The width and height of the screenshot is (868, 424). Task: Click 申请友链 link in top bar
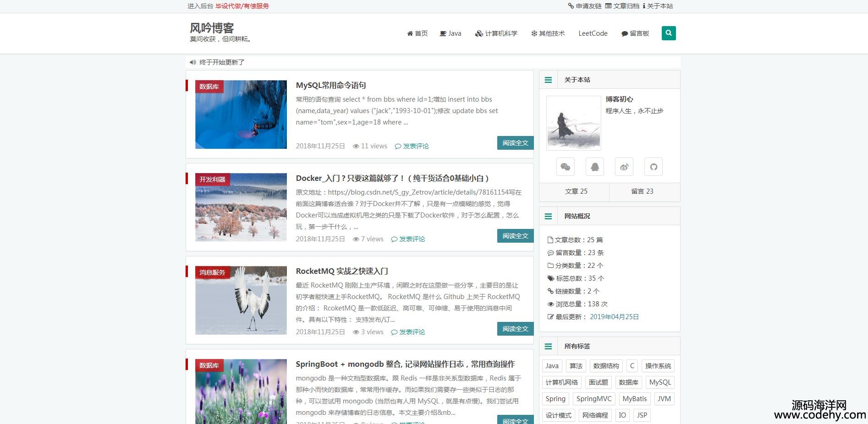(585, 6)
